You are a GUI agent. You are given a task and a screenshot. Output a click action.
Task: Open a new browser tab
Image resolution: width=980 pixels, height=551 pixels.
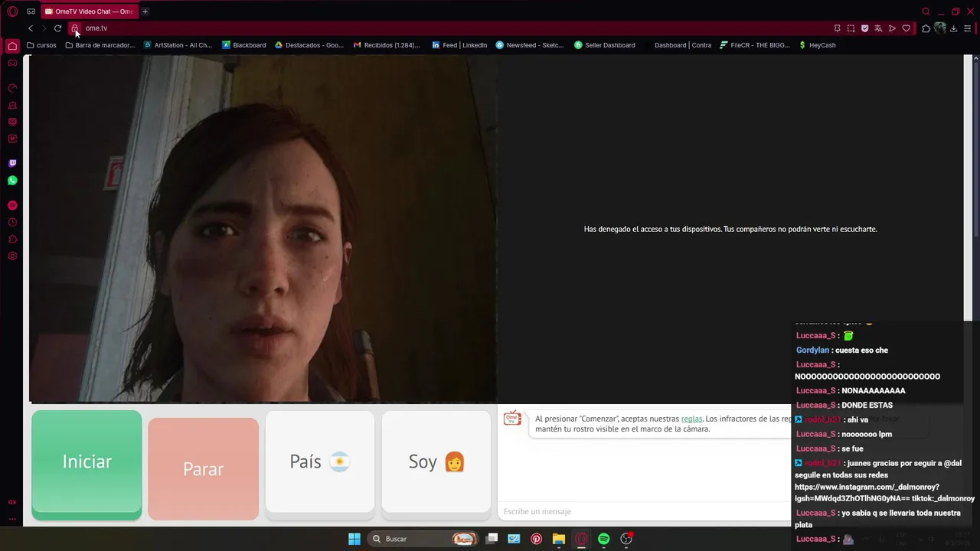[145, 11]
